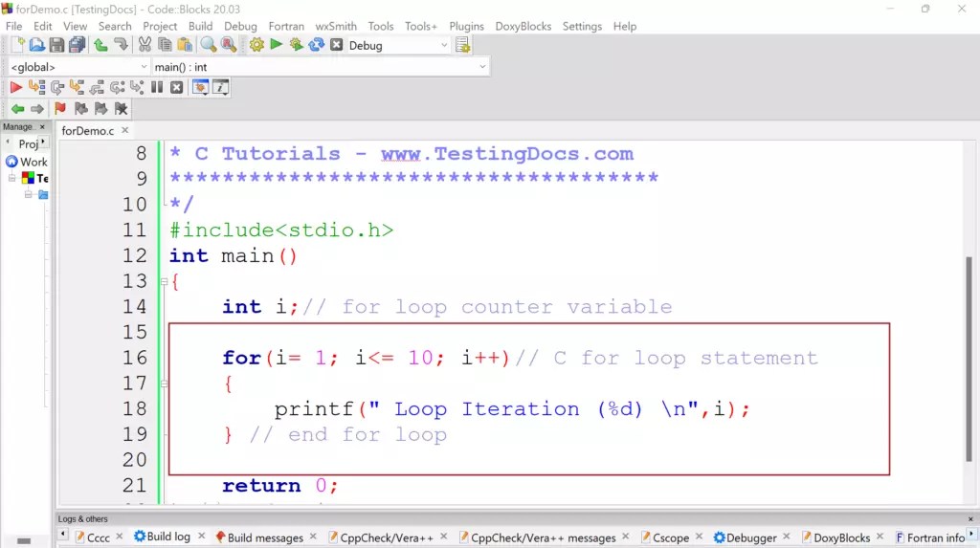Click Step into debug icon
This screenshot has width=980, height=548.
pyautogui.click(x=77, y=87)
